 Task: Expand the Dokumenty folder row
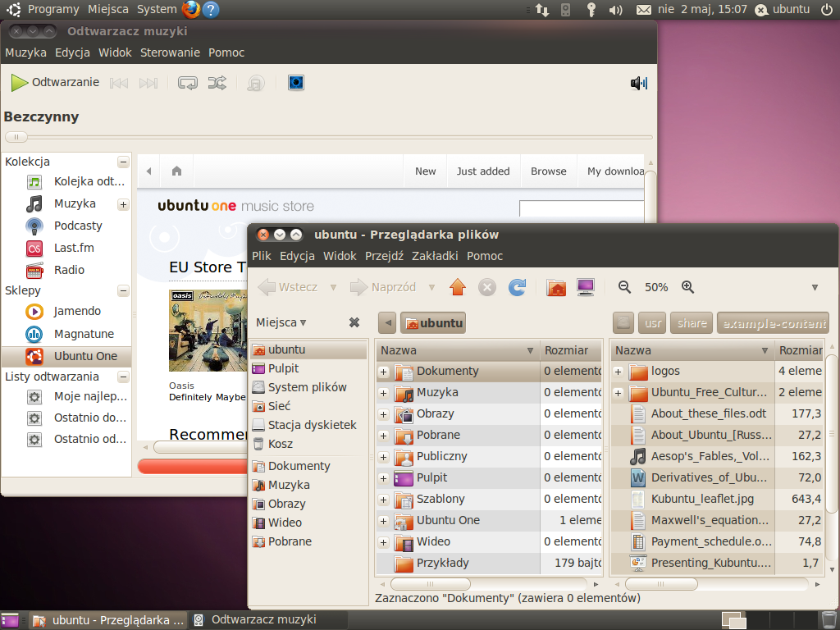point(384,372)
